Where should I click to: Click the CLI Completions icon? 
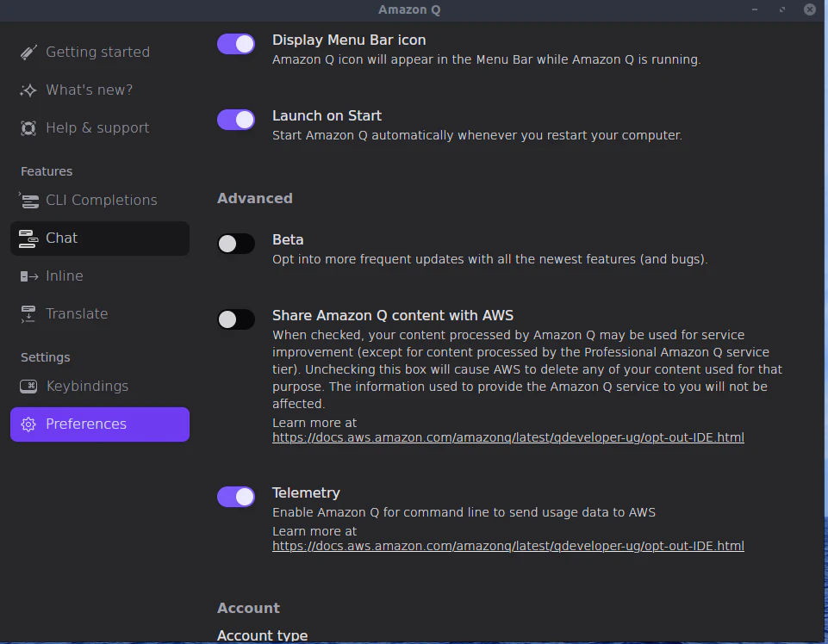(x=29, y=201)
